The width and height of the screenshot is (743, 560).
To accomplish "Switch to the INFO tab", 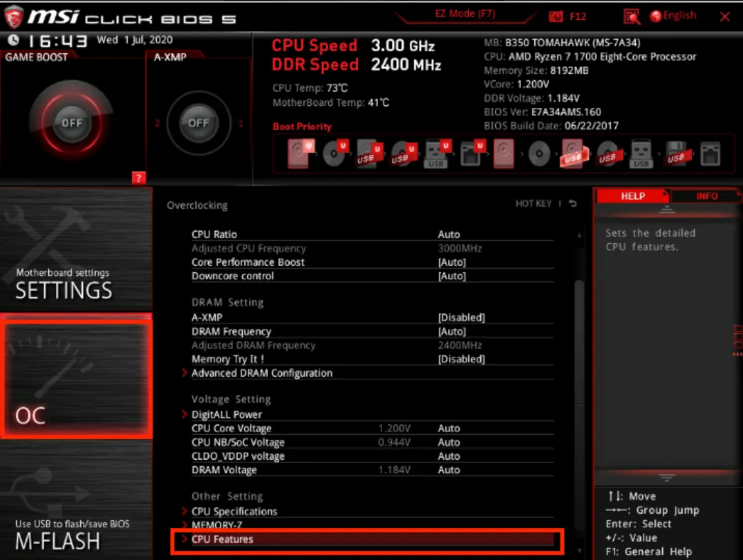I will click(x=706, y=196).
